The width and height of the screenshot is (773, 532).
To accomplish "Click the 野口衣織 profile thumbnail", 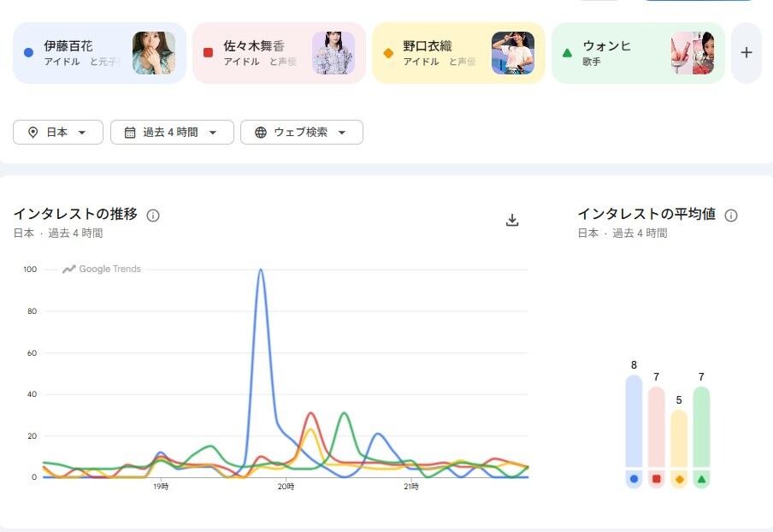I will tap(513, 53).
